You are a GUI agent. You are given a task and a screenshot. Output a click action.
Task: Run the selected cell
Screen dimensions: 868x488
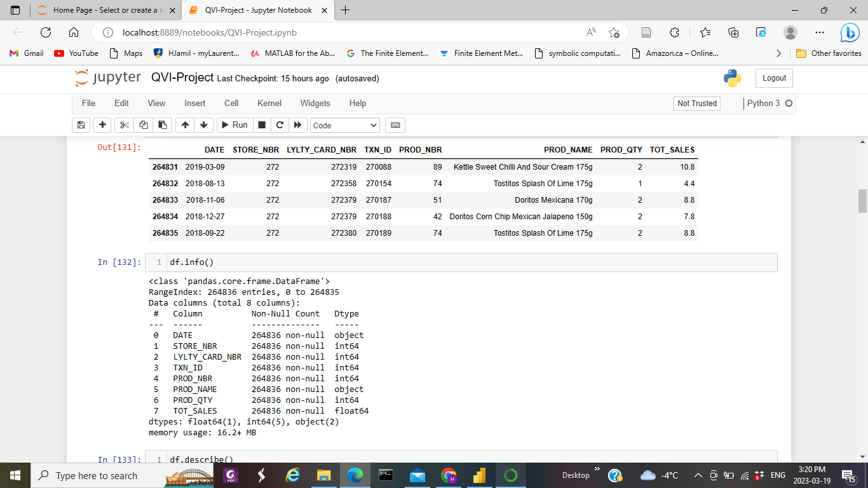click(234, 125)
